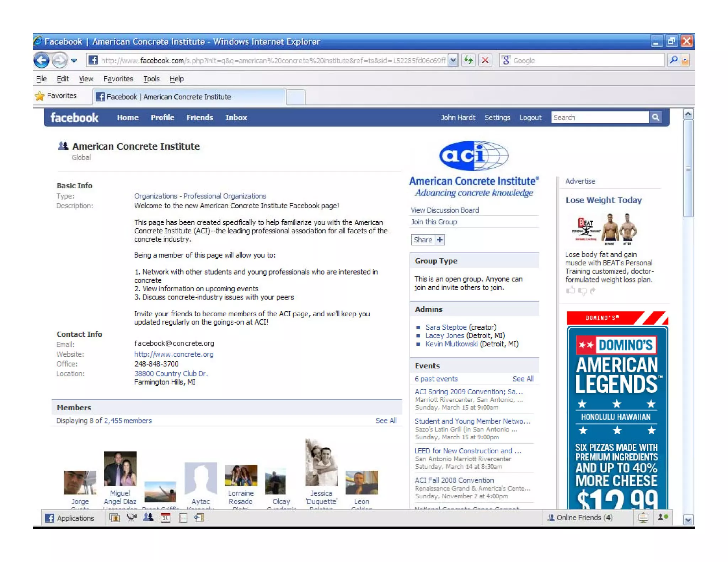
Task: Open the Photos icon in bottom bar
Action: coord(114,518)
